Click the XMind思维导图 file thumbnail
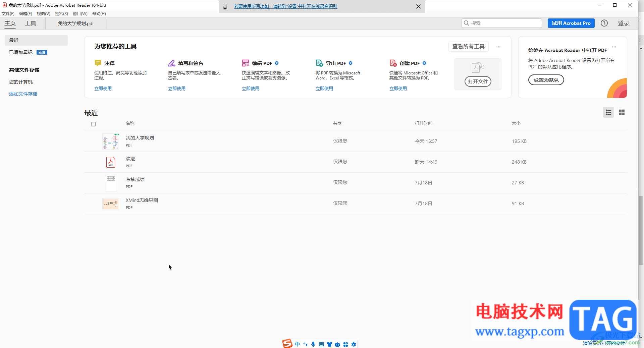 click(x=111, y=204)
